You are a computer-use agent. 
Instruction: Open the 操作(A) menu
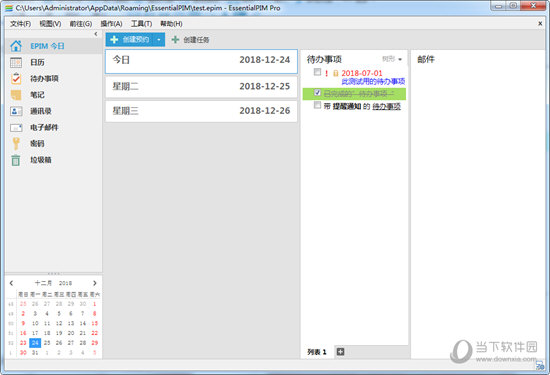[x=111, y=24]
